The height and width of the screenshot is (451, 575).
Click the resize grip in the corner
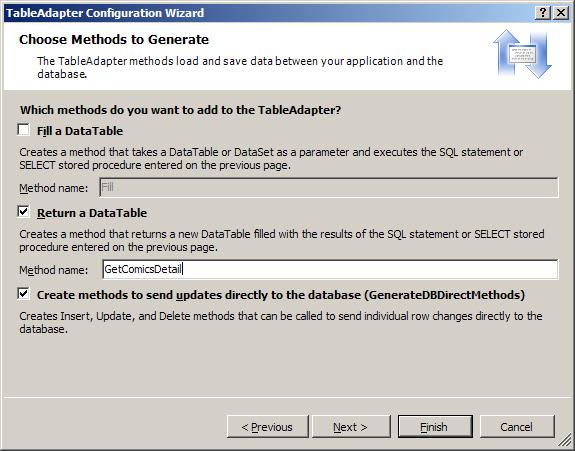point(566,442)
